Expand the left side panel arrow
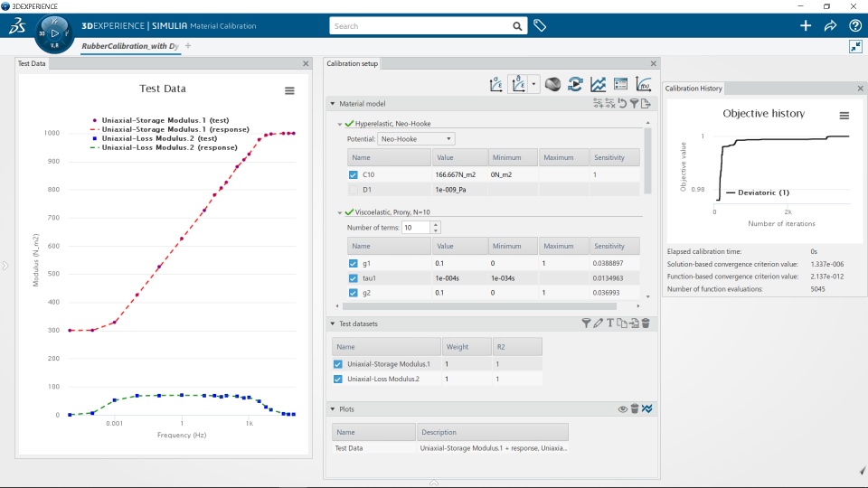This screenshot has height=488, width=868. 5,266
